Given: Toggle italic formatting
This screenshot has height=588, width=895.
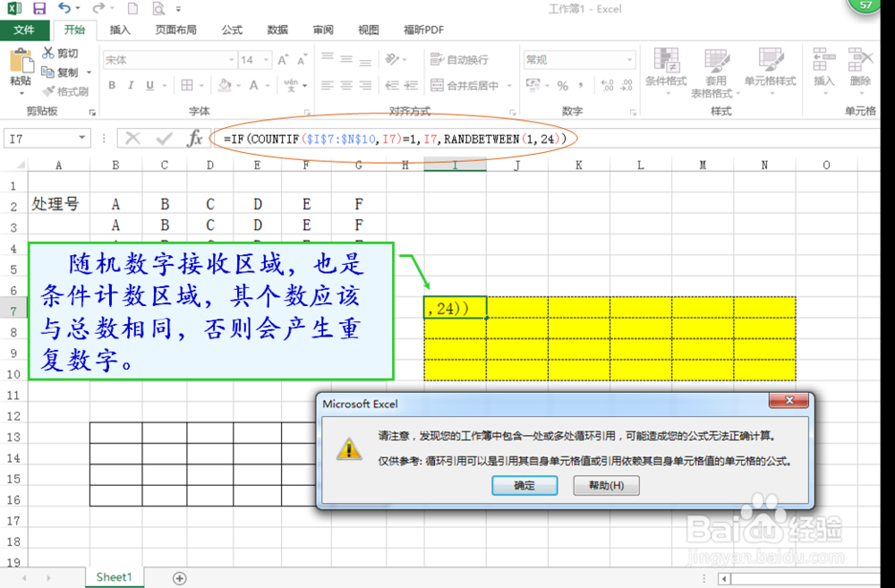Looking at the screenshot, I should click(130, 83).
